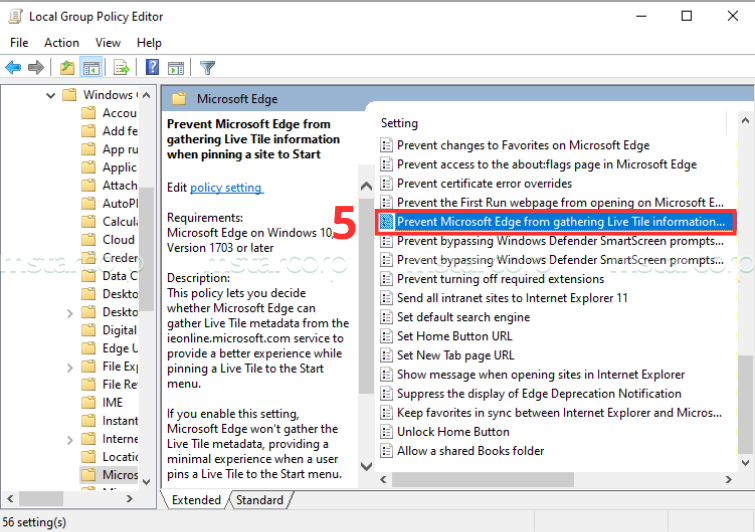Select Prevent Microsoft Edge from gathering Live Tile
755x532 pixels.
point(560,222)
